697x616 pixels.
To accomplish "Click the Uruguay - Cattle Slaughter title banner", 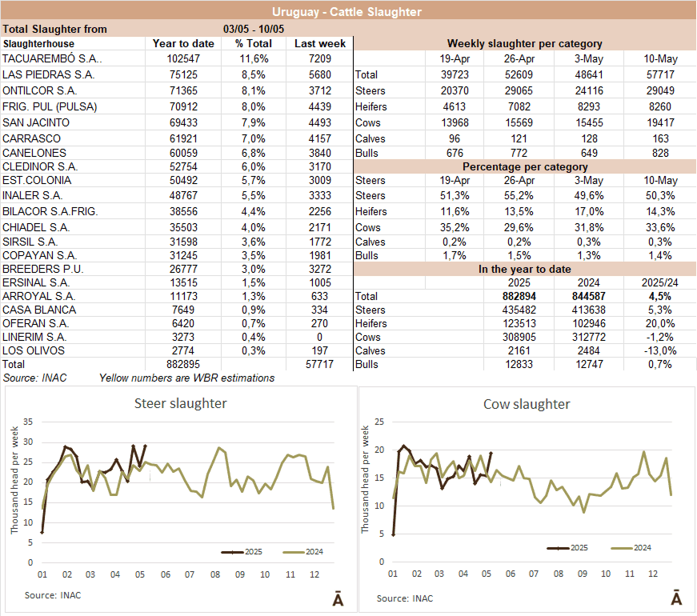I will coord(347,11).
